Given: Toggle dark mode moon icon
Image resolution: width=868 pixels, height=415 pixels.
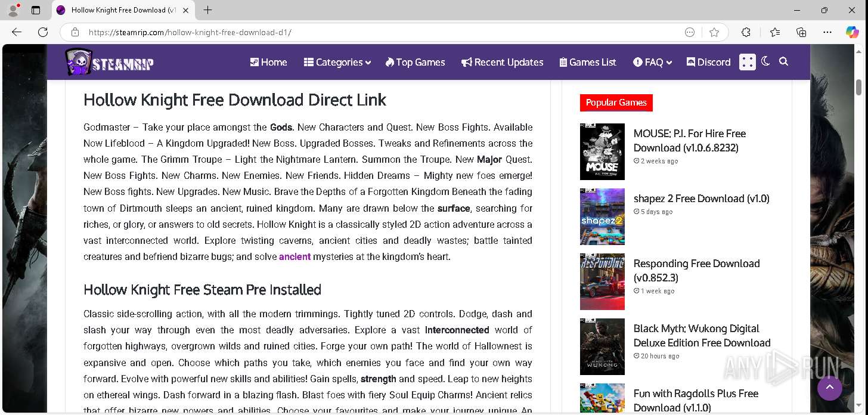Looking at the screenshot, I should point(766,61).
